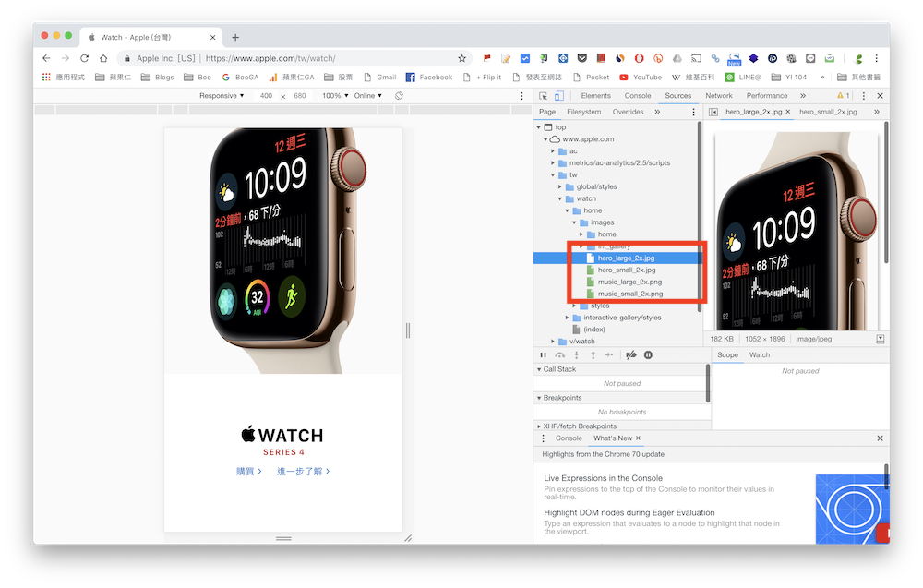
Task: Select the hero_small_2x.jpg open file tab
Action: 828,112
